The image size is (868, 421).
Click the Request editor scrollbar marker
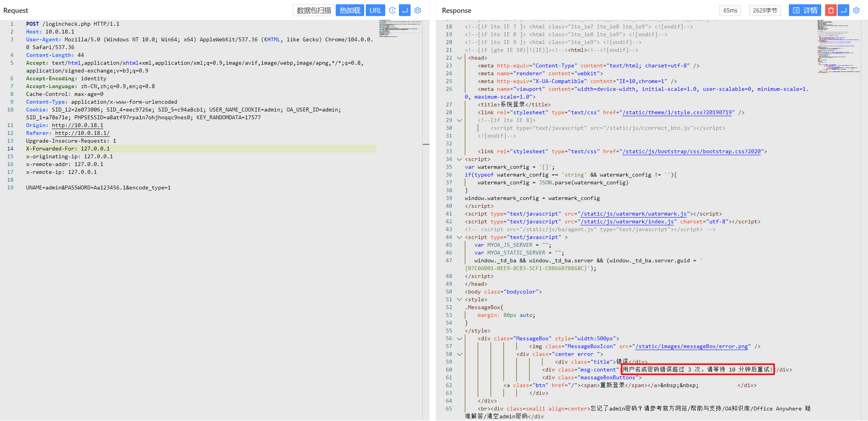point(426,144)
